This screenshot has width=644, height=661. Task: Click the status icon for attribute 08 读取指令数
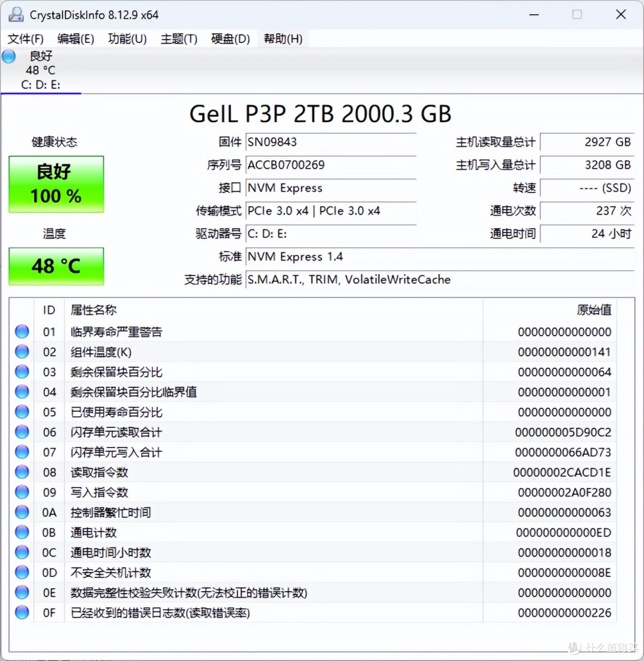(x=22, y=472)
